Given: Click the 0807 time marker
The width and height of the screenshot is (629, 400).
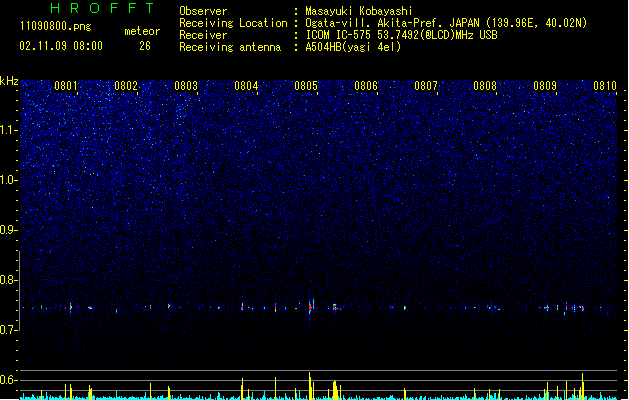Looking at the screenshot, I should click(426, 86).
